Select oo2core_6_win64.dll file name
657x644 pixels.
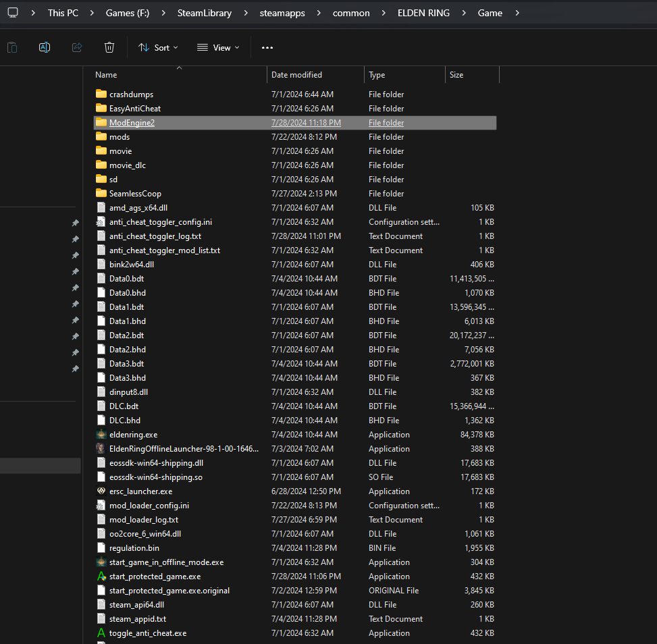pyautogui.click(x=145, y=534)
